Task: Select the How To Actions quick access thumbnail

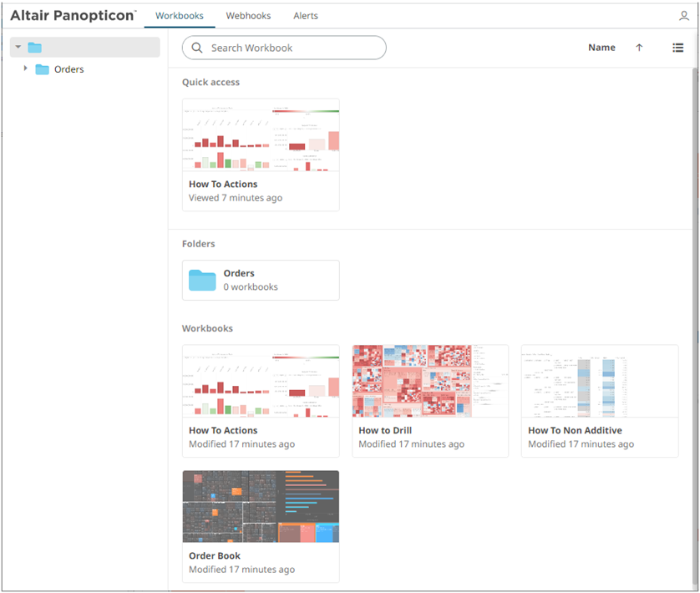Action: [x=261, y=136]
